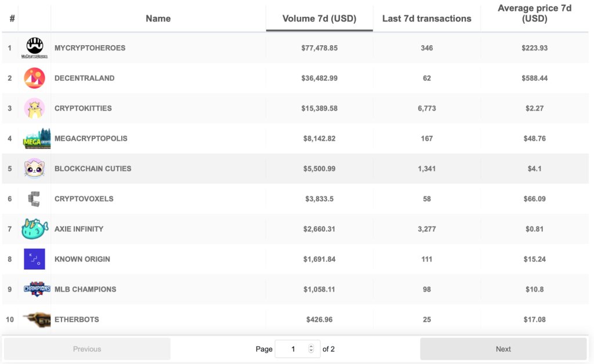This screenshot has height=364, width=594.
Task: Click the MyCryptoHeroes logo icon
Action: 35,48
